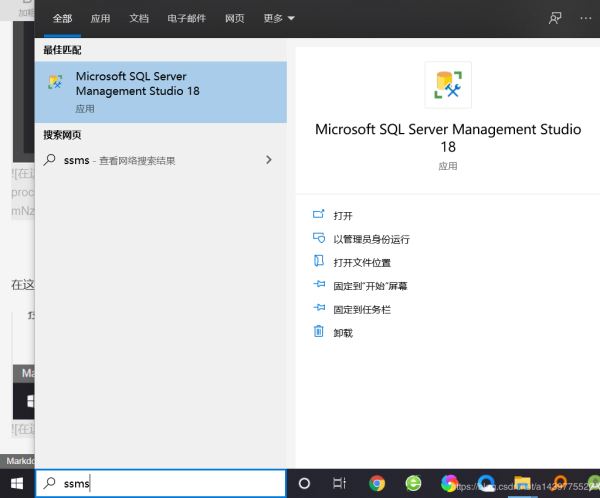
Task: Switch to the 文档 tab
Action: click(139, 18)
